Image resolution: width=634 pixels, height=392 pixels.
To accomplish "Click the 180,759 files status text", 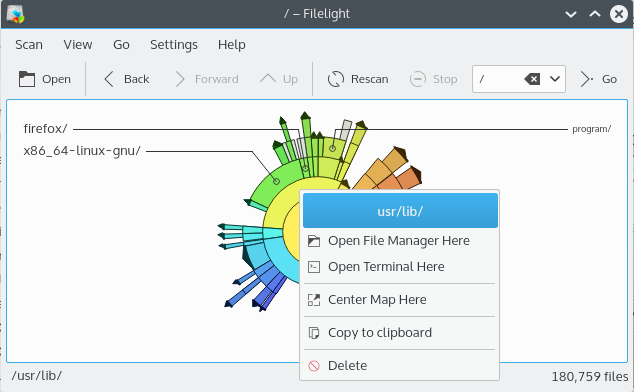I will [x=590, y=377].
